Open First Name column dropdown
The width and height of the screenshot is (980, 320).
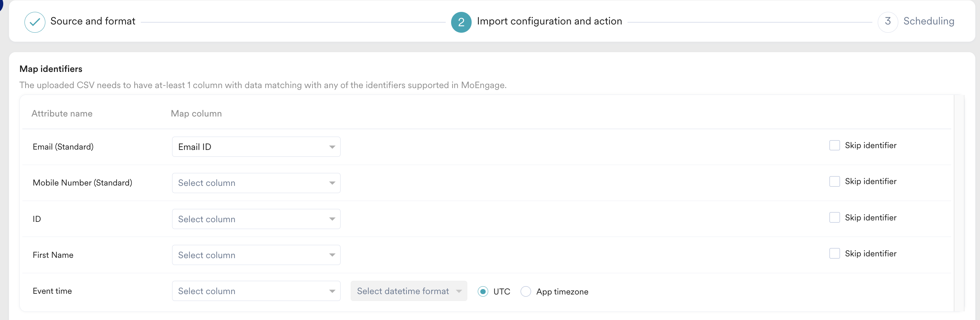click(x=256, y=255)
